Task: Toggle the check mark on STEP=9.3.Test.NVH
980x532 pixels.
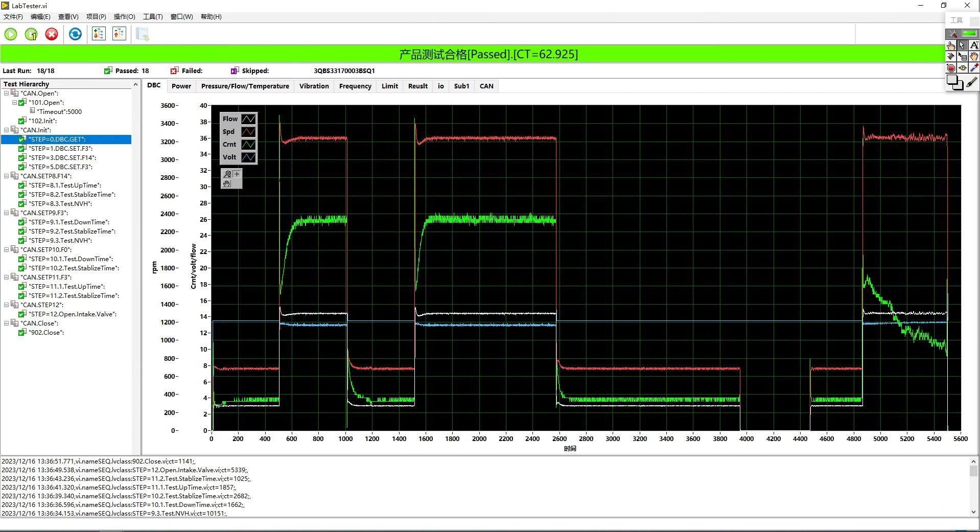Action: click(22, 241)
